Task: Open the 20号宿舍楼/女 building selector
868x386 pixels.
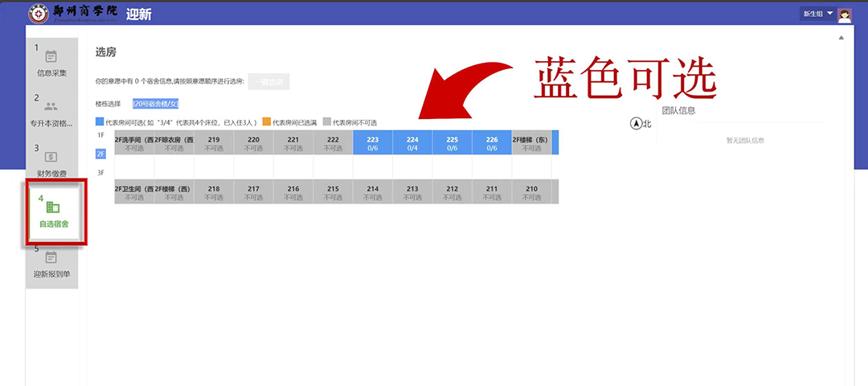Action: tap(156, 104)
